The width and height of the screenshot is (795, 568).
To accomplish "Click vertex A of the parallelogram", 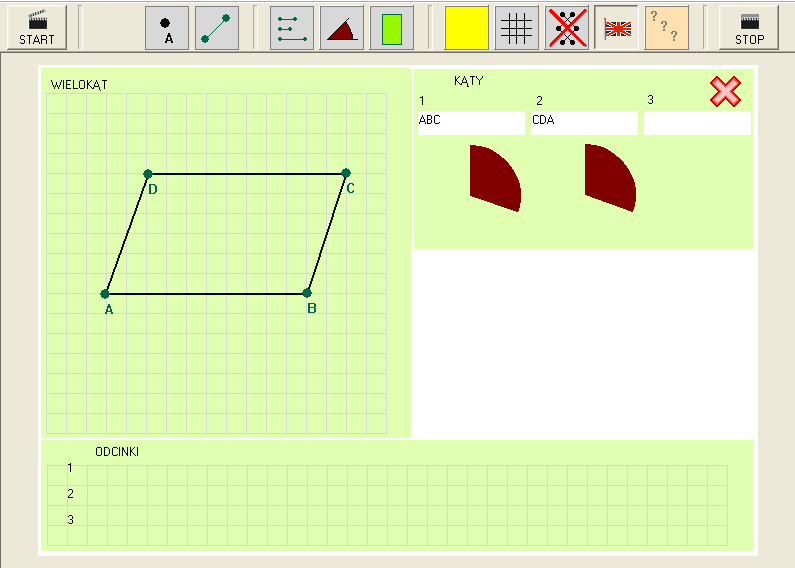I will pos(105,294).
